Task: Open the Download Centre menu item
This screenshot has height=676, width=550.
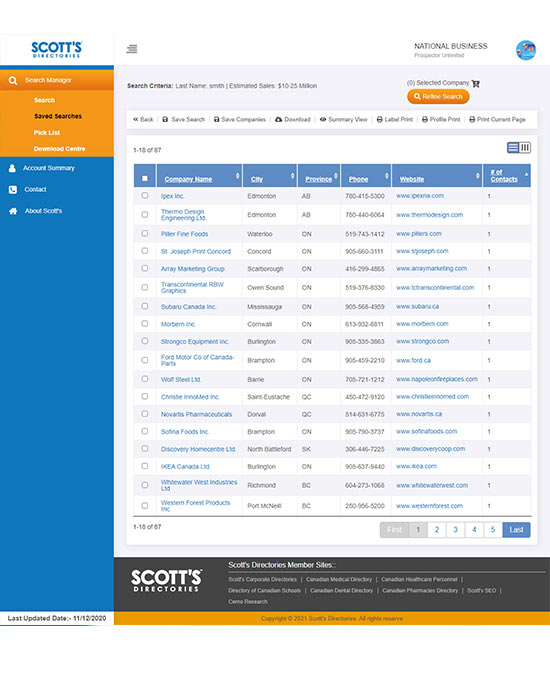Action: pos(59,149)
